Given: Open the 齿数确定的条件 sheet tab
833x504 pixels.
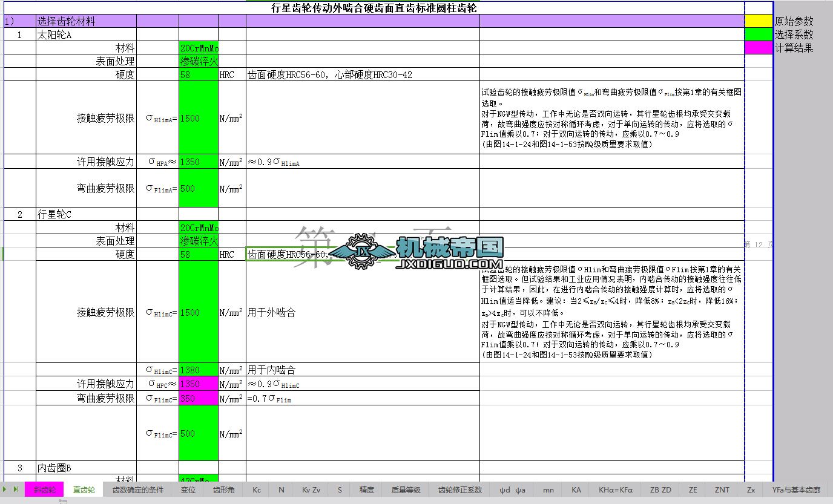Looking at the screenshot, I should (x=138, y=489).
